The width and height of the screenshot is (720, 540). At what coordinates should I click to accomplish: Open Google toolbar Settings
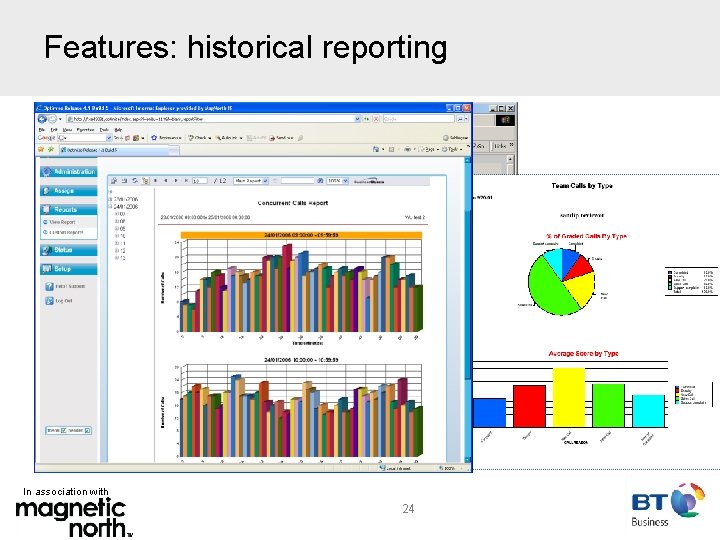click(x=455, y=138)
